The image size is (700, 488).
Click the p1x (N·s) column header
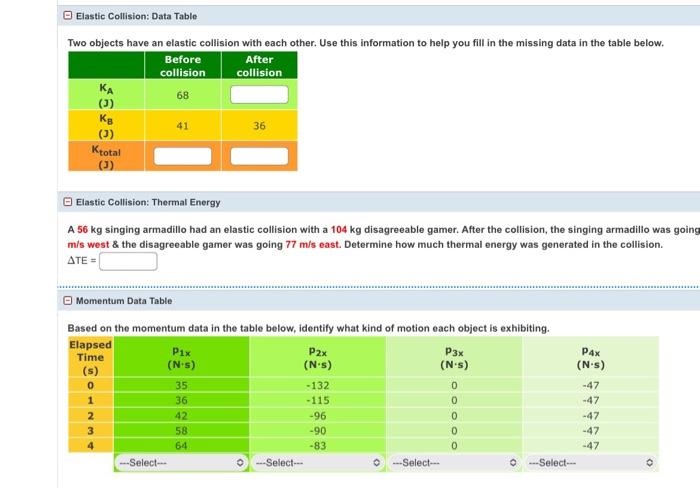point(181,358)
